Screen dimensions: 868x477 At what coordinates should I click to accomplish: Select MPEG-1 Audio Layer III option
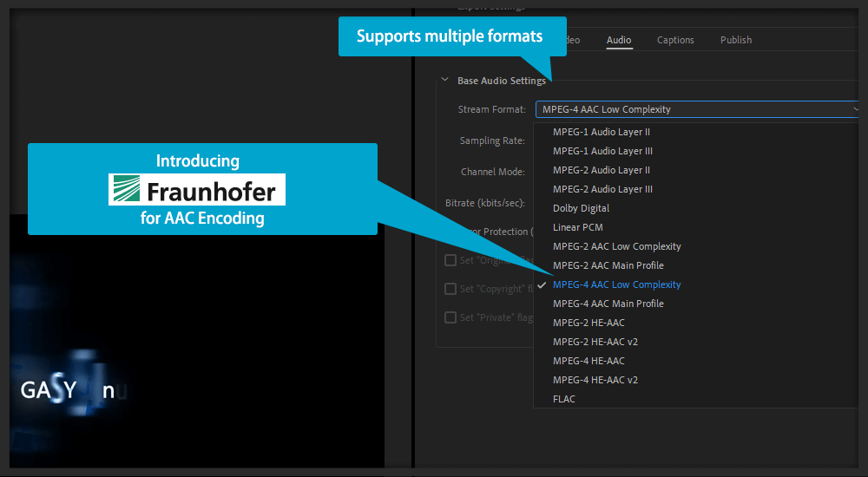[x=602, y=151]
